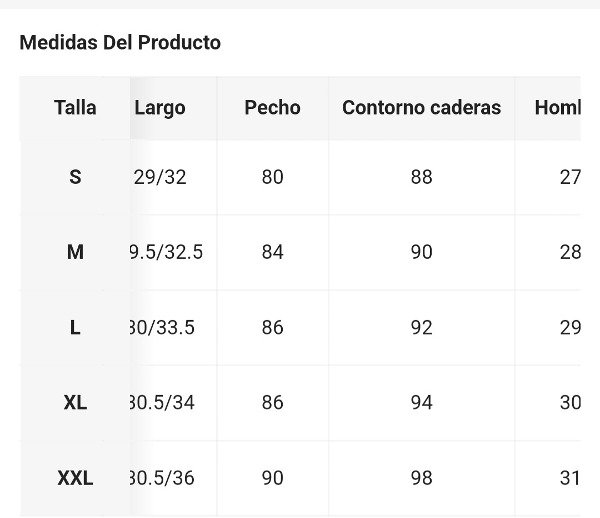Click the hip value 92 for size L
This screenshot has height=518, width=600.
pyautogui.click(x=421, y=327)
